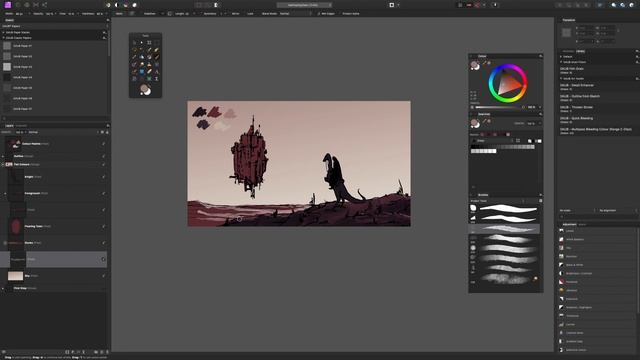Switch to the Channels tab beside Layers
This screenshot has width=640, height=360.
click(x=21, y=126)
